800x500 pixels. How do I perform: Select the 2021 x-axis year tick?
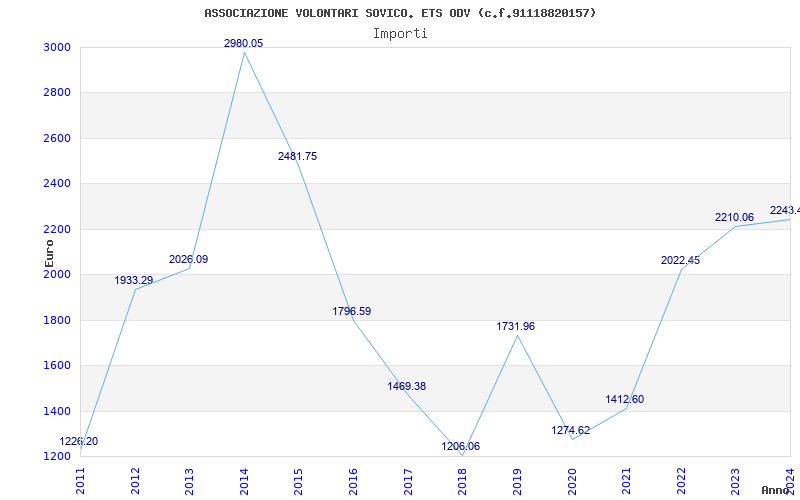point(627,482)
